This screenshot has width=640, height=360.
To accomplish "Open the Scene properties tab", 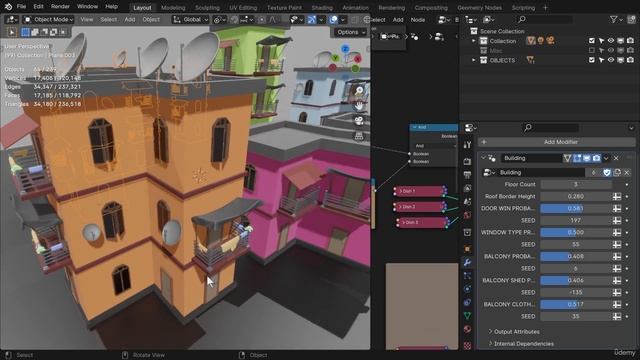I will (x=468, y=202).
